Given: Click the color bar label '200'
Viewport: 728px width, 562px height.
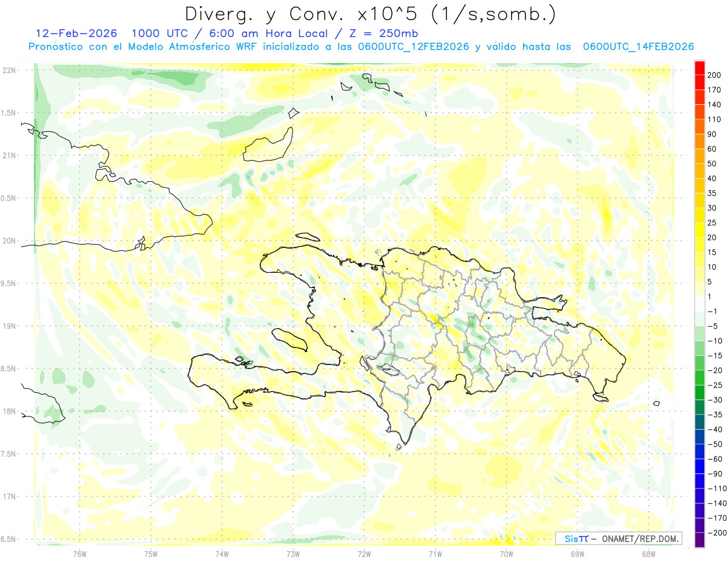Looking at the screenshot, I should pos(715,75).
